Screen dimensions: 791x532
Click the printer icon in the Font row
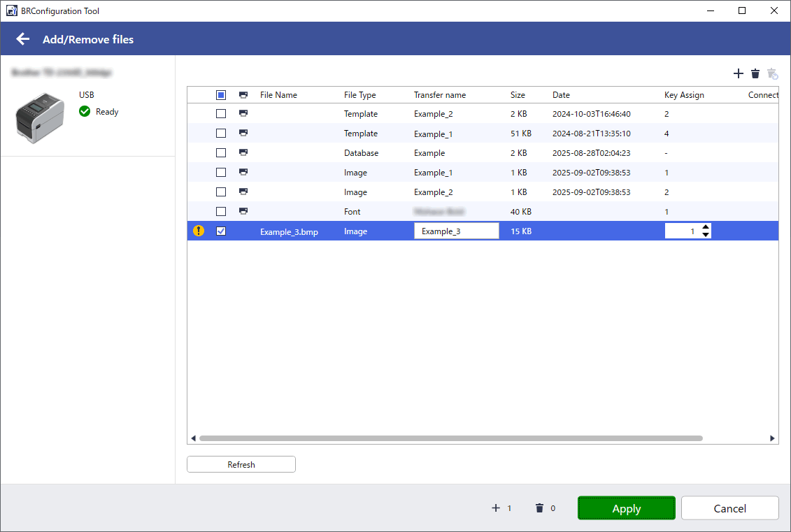(x=243, y=211)
